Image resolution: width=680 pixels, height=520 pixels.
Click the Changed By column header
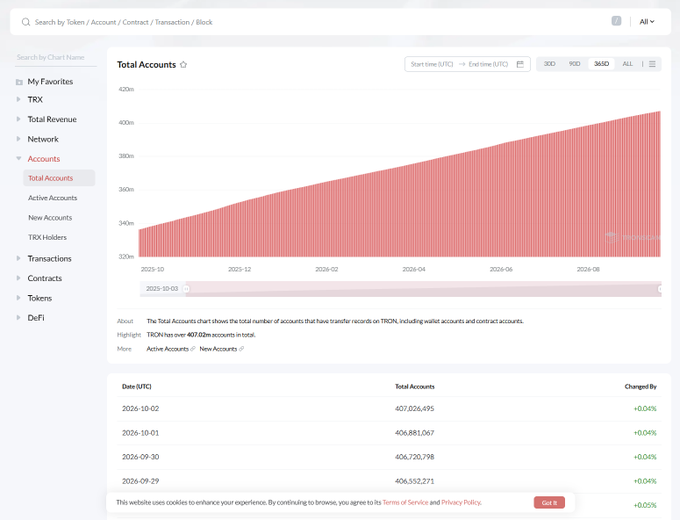point(641,386)
